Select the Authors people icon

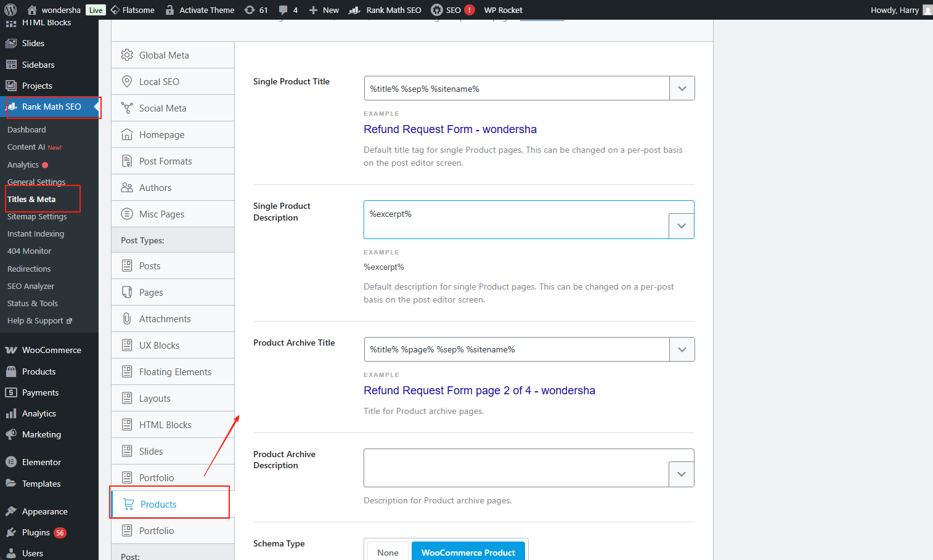click(127, 187)
